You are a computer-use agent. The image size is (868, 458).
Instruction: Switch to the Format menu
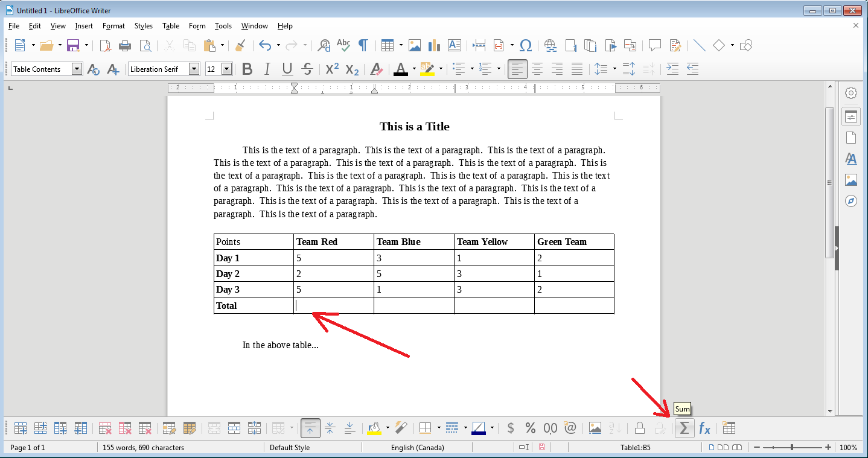tap(113, 25)
